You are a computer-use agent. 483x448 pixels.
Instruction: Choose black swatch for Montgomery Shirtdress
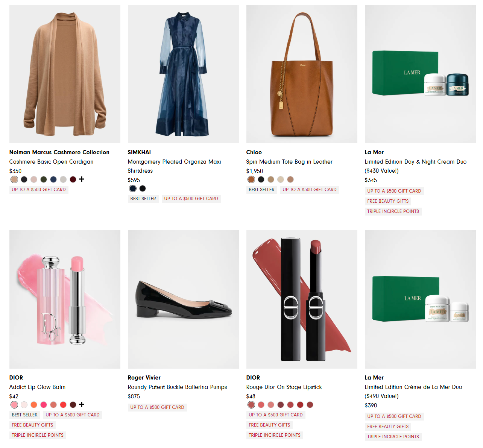pyautogui.click(x=143, y=188)
